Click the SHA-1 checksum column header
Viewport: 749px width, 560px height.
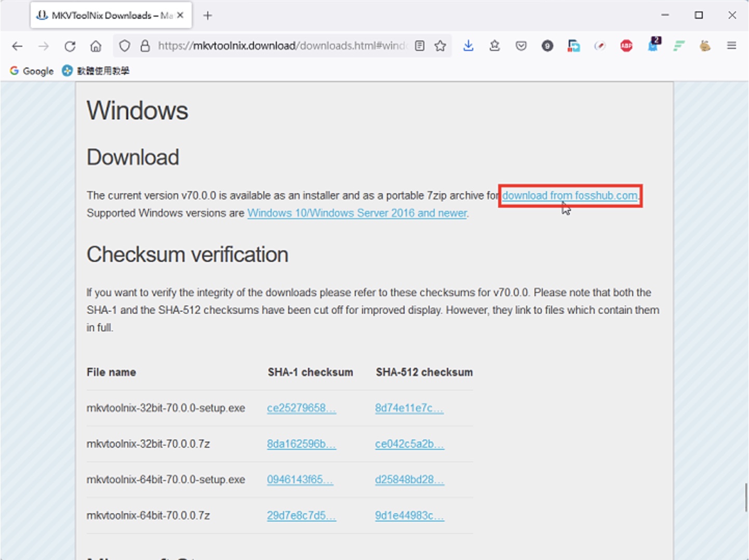tap(310, 372)
